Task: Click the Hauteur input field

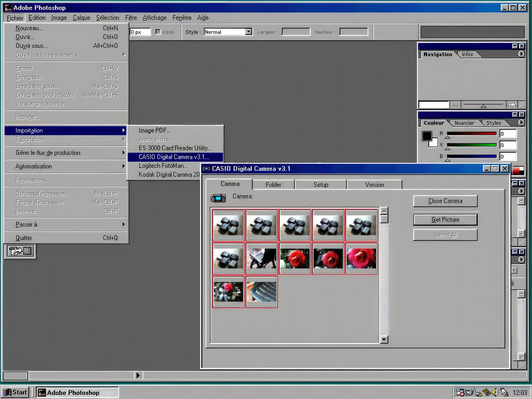Action: [x=354, y=32]
